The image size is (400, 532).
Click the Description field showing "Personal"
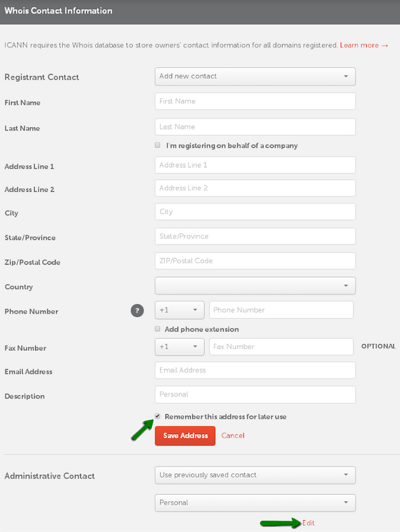click(x=254, y=394)
